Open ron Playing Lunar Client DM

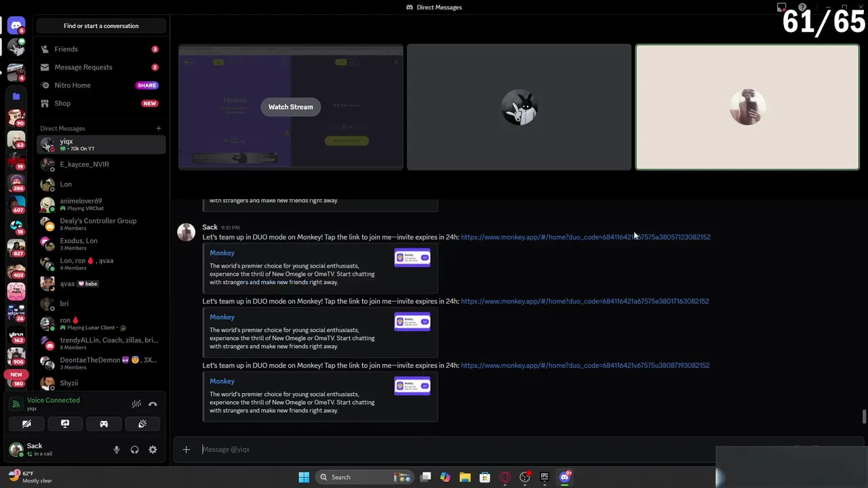click(101, 323)
